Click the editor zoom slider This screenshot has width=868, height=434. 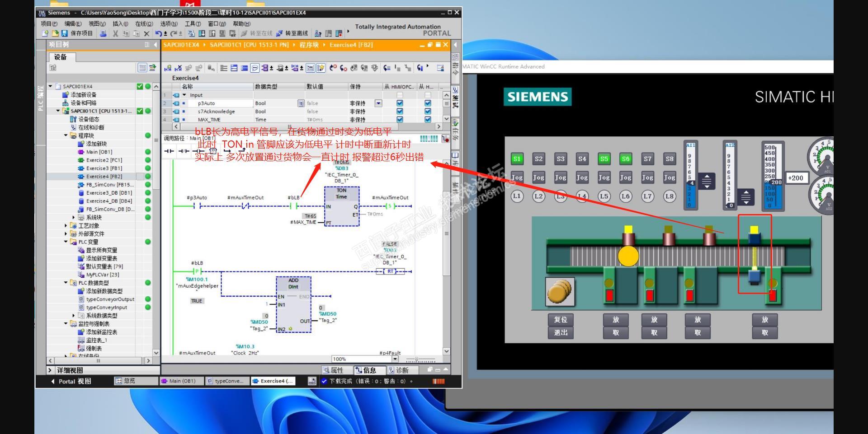[x=420, y=359]
